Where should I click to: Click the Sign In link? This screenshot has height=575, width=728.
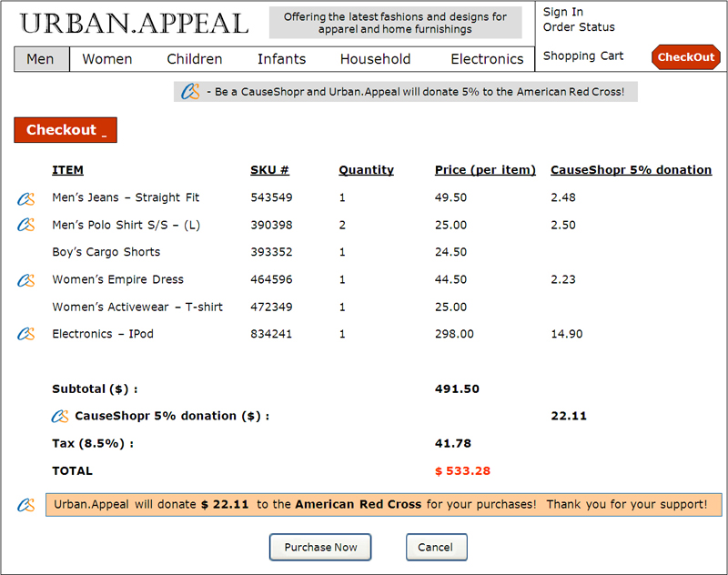click(x=563, y=12)
